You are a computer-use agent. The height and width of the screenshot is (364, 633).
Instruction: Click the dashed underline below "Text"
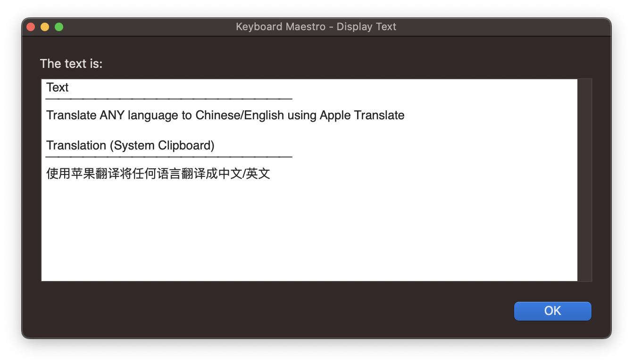coord(168,99)
